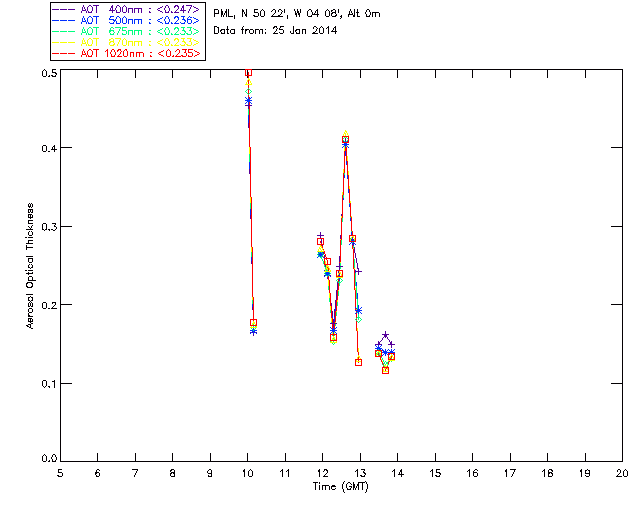Click the red square marker at 0.5 peak
Screen dimensions: 640x512
(x=248, y=72)
